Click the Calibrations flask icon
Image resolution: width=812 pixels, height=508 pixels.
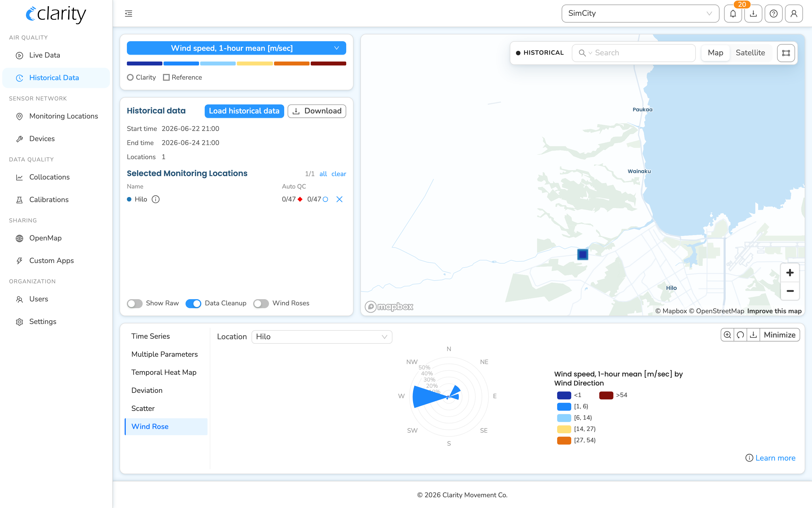(19, 200)
